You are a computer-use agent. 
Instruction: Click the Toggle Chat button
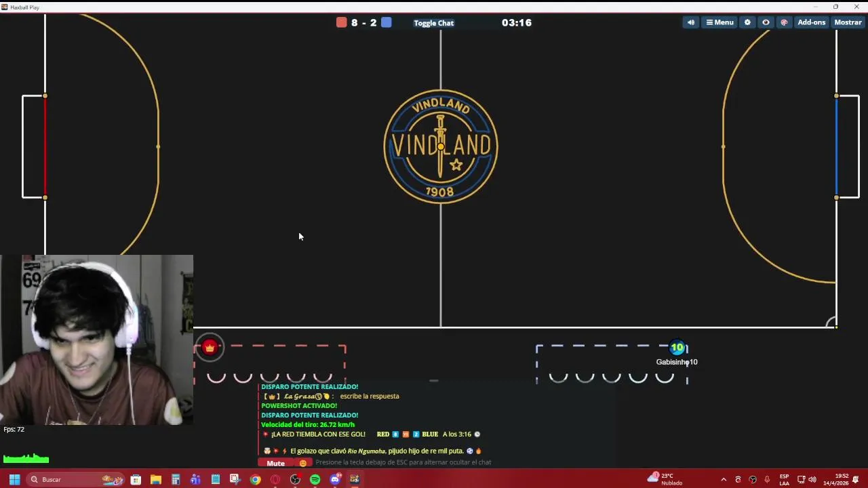pyautogui.click(x=433, y=23)
